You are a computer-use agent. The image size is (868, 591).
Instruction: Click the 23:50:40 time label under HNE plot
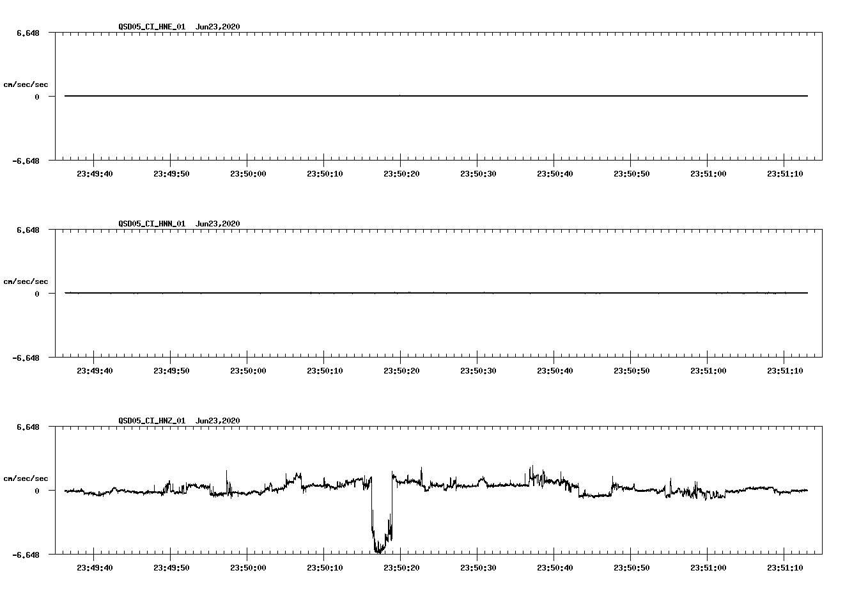click(555, 174)
